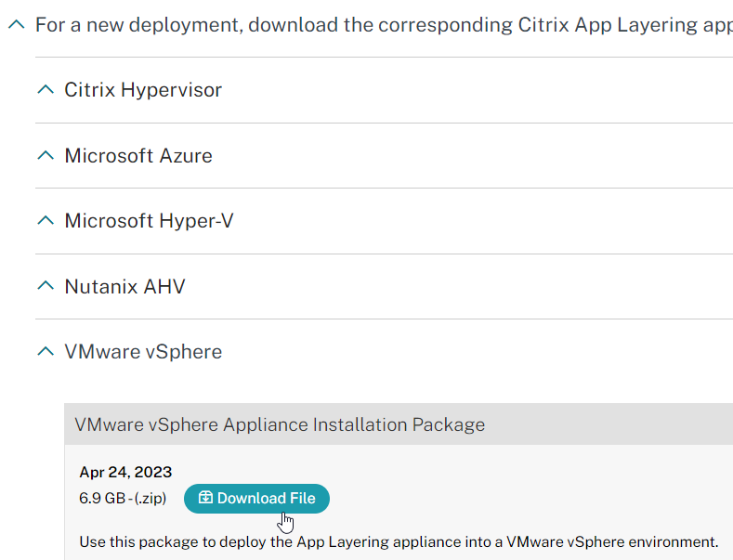The height and width of the screenshot is (560, 733).
Task: Collapse VMware vSphere using its chevron
Action: point(46,351)
